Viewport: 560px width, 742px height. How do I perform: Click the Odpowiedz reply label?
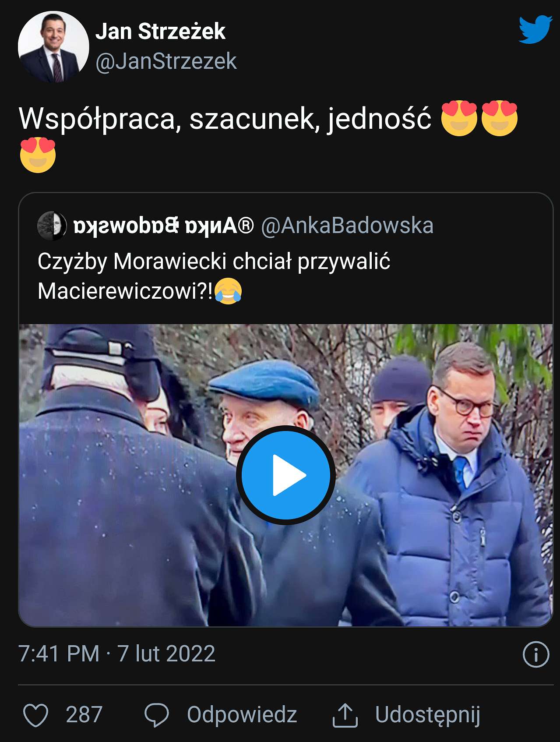[242, 715]
